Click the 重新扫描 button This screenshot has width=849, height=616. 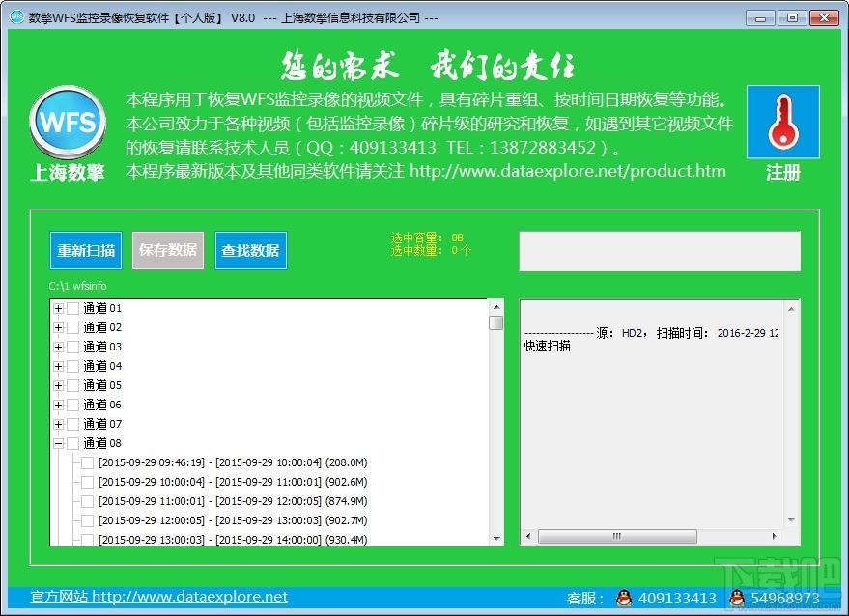click(86, 250)
